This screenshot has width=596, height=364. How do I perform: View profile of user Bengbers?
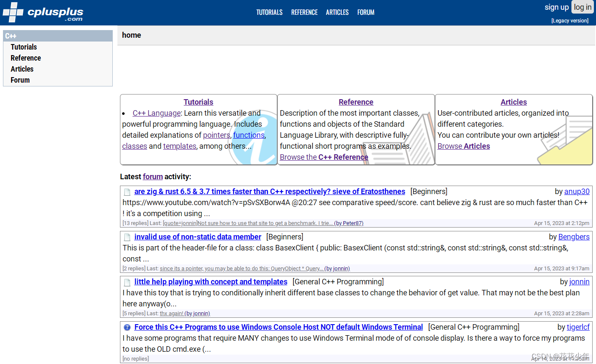574,237
